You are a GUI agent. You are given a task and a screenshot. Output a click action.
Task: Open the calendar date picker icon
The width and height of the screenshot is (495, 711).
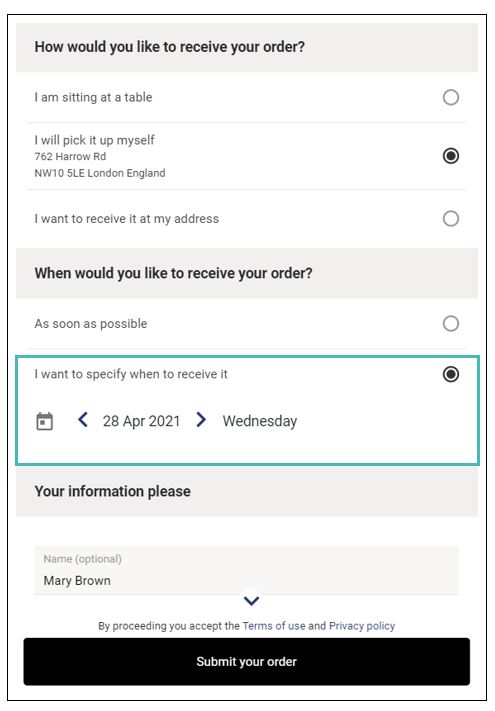pos(44,421)
